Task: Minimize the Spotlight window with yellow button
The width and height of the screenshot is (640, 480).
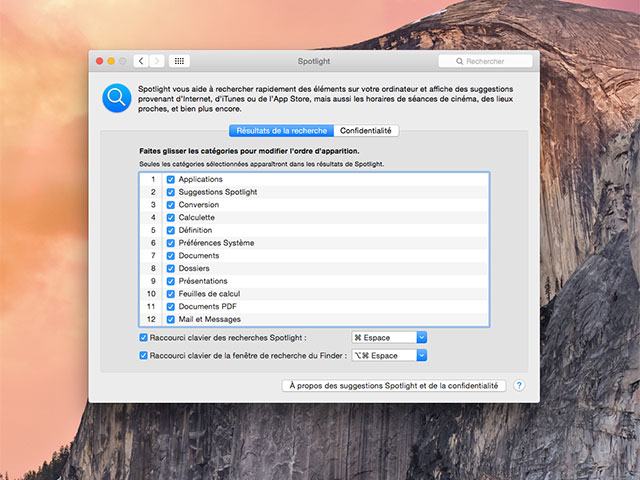Action: point(111,61)
